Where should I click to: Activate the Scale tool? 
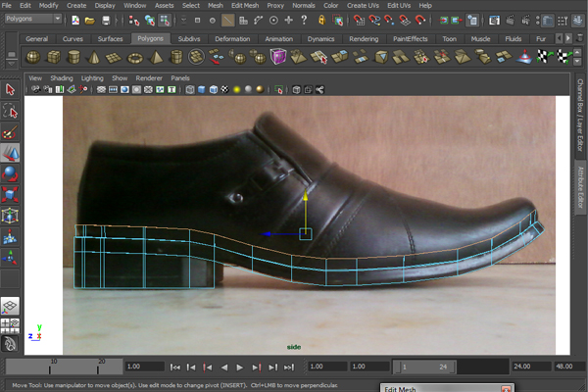10,195
